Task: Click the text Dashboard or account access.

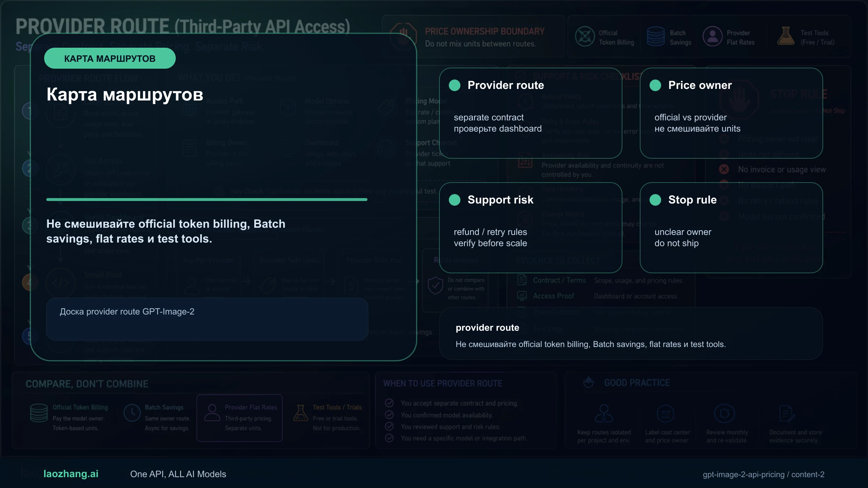Action: [x=636, y=296]
